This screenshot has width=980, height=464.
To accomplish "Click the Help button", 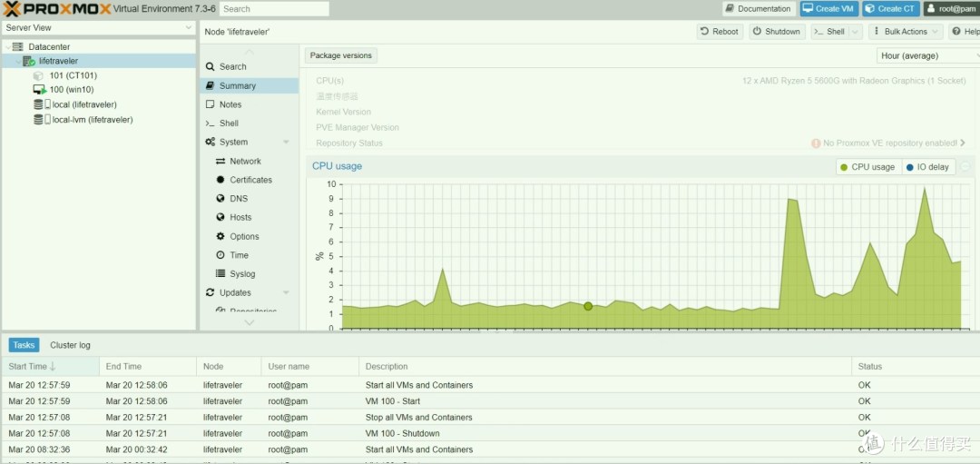I will pyautogui.click(x=965, y=32).
